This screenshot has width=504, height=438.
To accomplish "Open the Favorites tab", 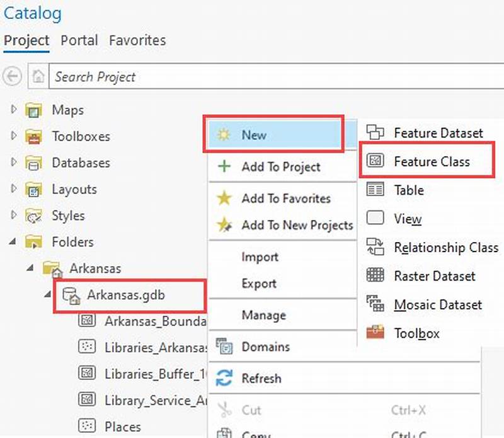I will pyautogui.click(x=137, y=40).
